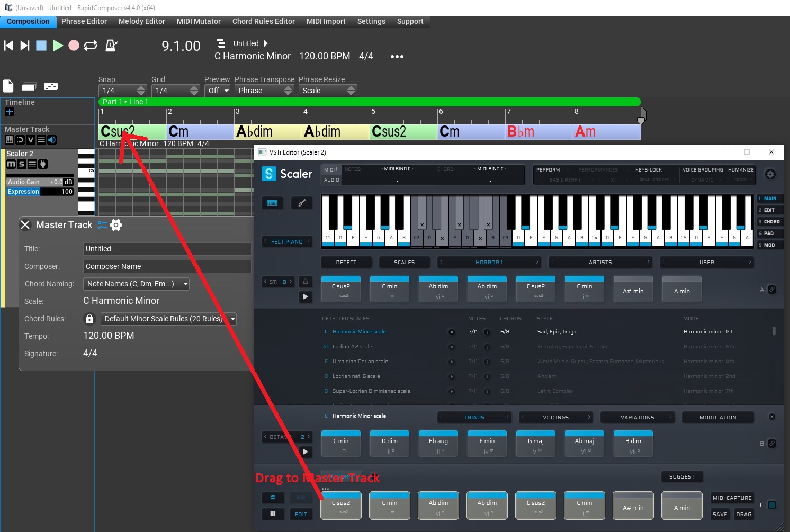Add a timeline with the plus icon

point(10,112)
